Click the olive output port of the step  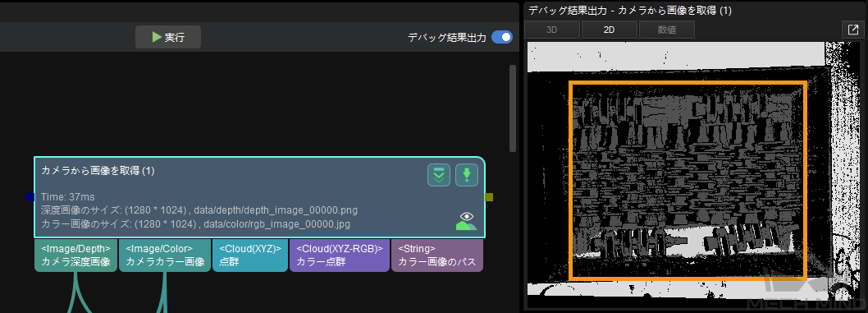point(489,197)
